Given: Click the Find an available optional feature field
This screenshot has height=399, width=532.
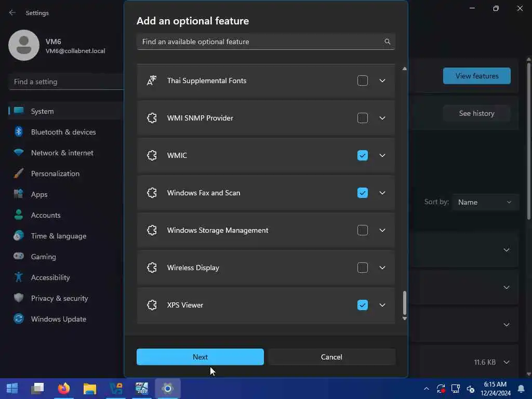Looking at the screenshot, I should pos(265,42).
